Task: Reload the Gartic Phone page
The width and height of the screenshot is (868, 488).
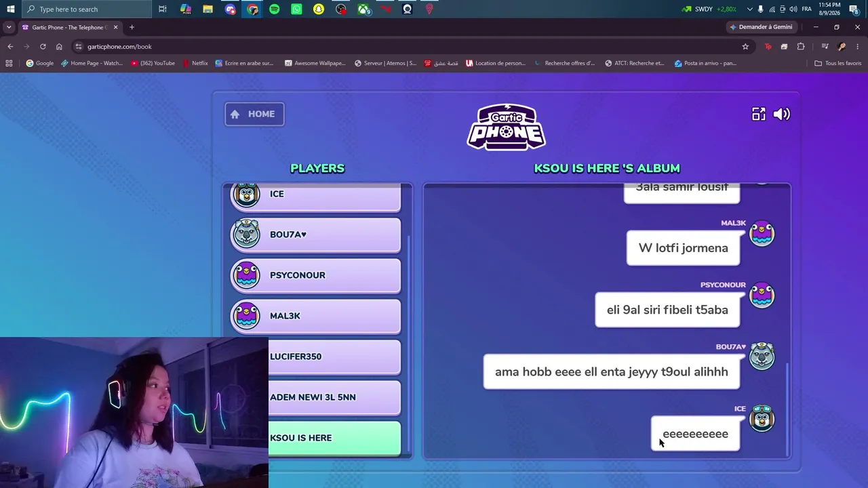Action: click(x=43, y=46)
